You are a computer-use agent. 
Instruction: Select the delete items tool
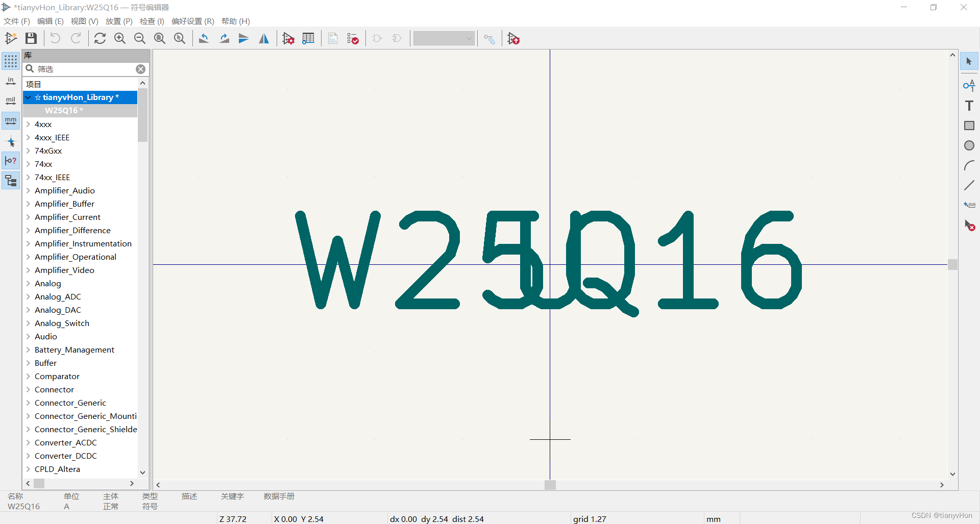point(969,225)
